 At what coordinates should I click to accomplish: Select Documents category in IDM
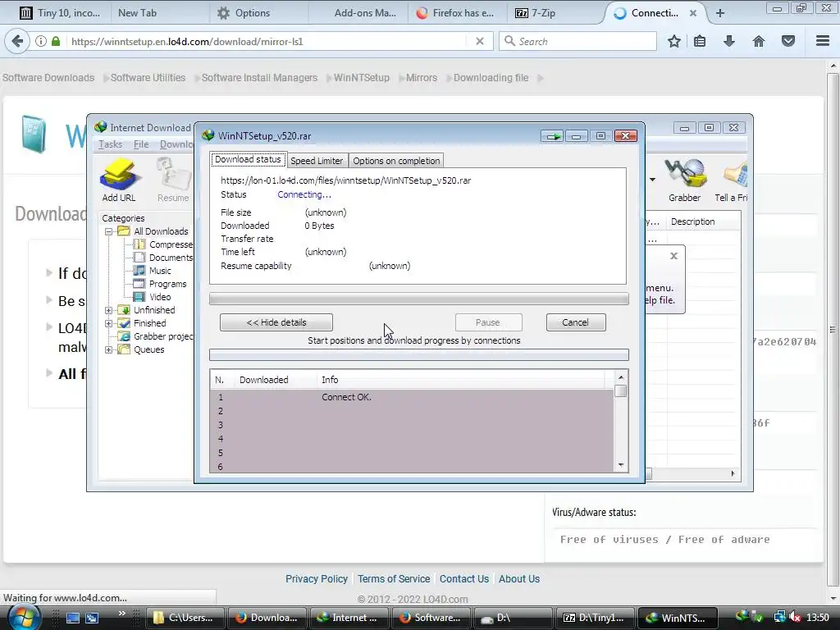pos(163,258)
